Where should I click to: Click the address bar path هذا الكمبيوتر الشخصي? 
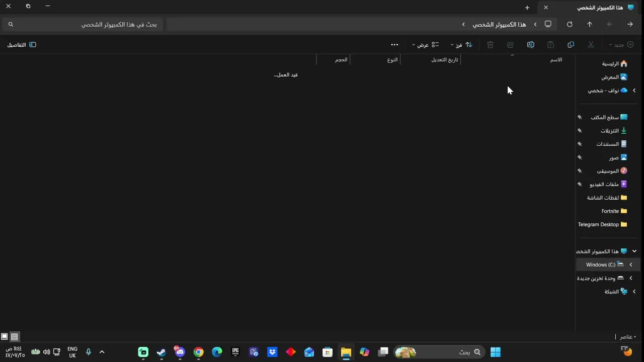(x=499, y=24)
